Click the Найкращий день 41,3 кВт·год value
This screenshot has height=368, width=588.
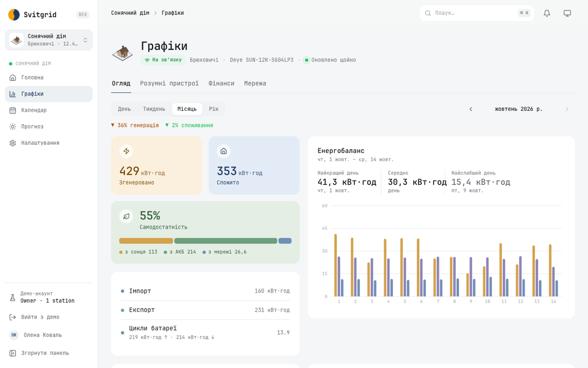(x=347, y=182)
